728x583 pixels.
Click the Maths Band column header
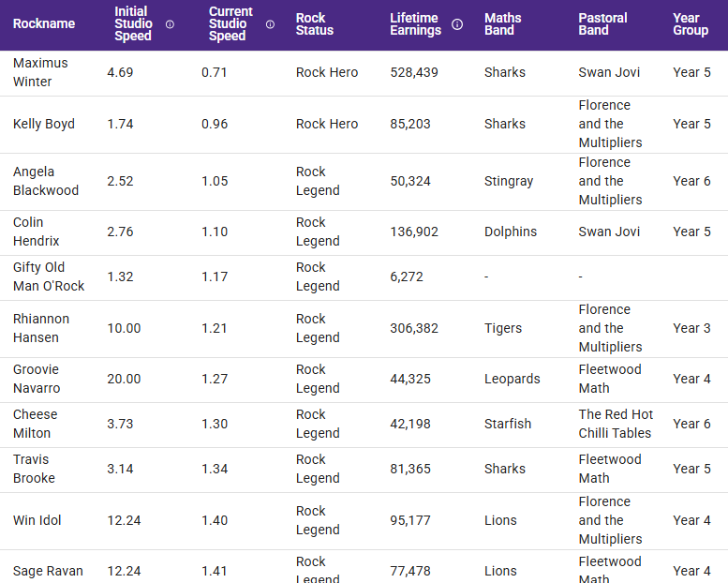pyautogui.click(x=503, y=24)
